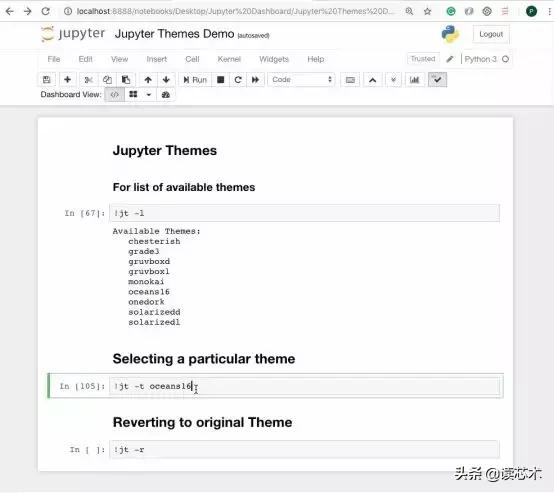The image size is (554, 493).
Task: Cut selected cells with the scissors icon
Action: (89, 80)
